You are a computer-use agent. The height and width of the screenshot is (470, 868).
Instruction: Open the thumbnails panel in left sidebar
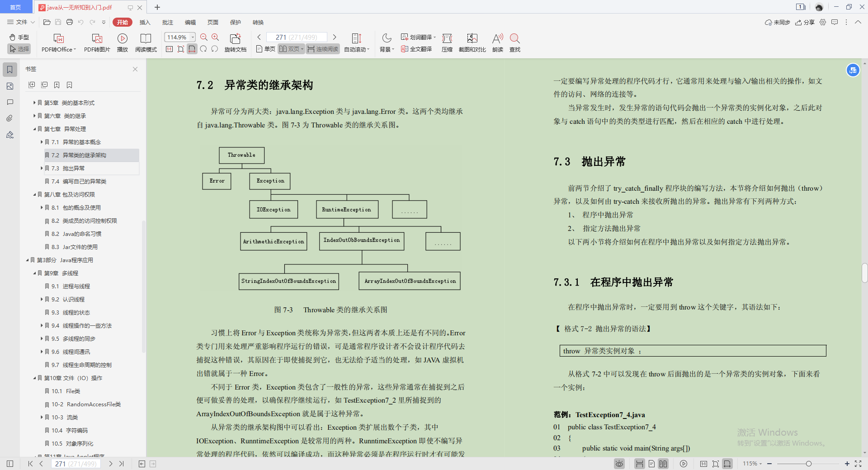10,86
